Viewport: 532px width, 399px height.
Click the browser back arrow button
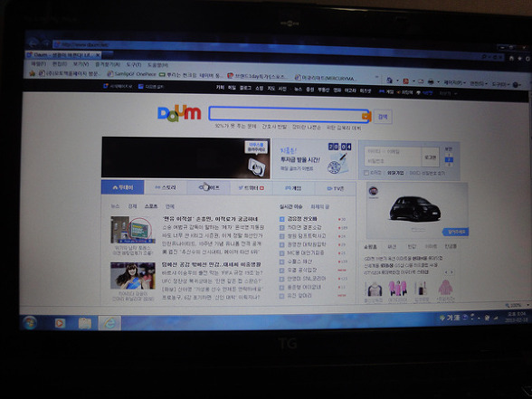33,43
